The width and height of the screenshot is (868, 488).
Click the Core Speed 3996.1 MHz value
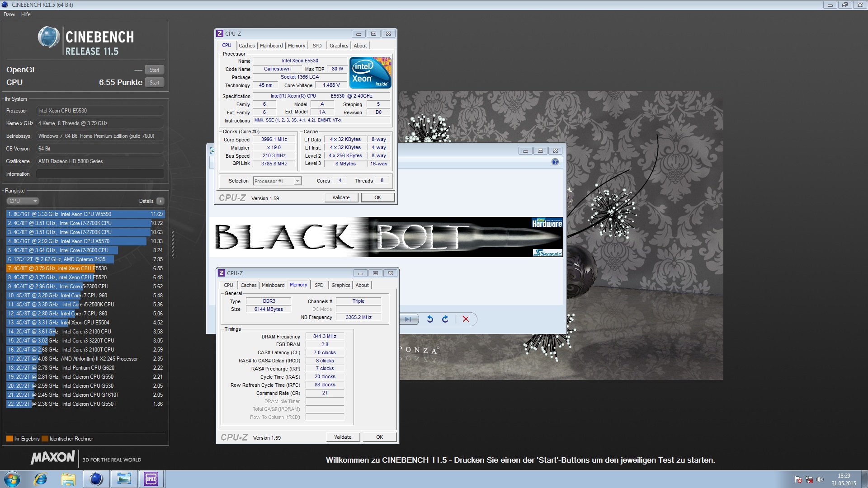[x=274, y=140]
